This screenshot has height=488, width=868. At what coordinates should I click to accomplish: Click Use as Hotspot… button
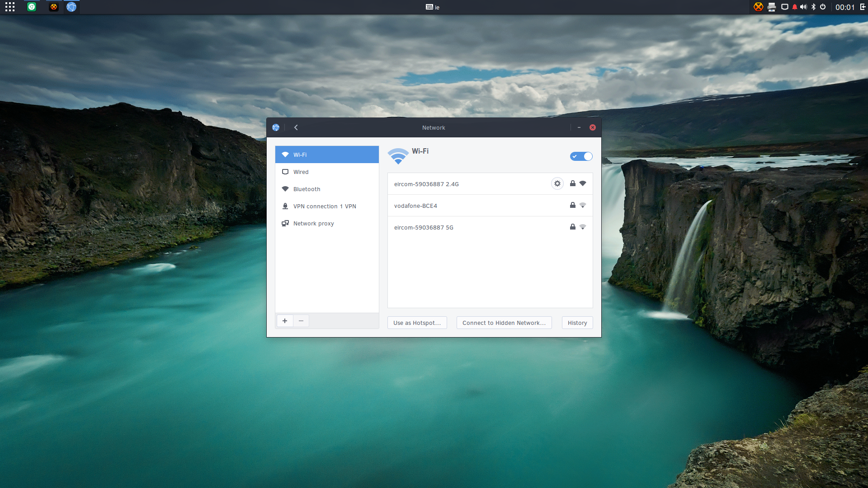417,323
